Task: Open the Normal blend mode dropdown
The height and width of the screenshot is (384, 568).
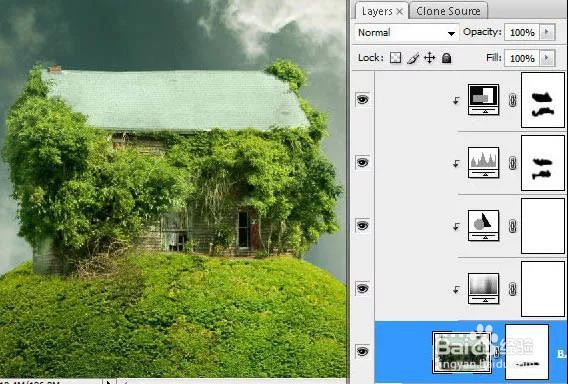Action: (x=407, y=33)
